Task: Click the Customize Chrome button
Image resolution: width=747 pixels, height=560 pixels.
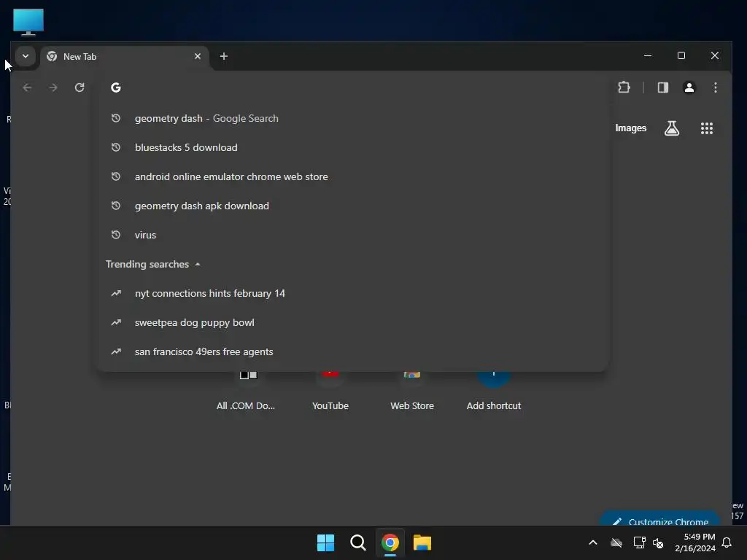Action: (x=660, y=520)
